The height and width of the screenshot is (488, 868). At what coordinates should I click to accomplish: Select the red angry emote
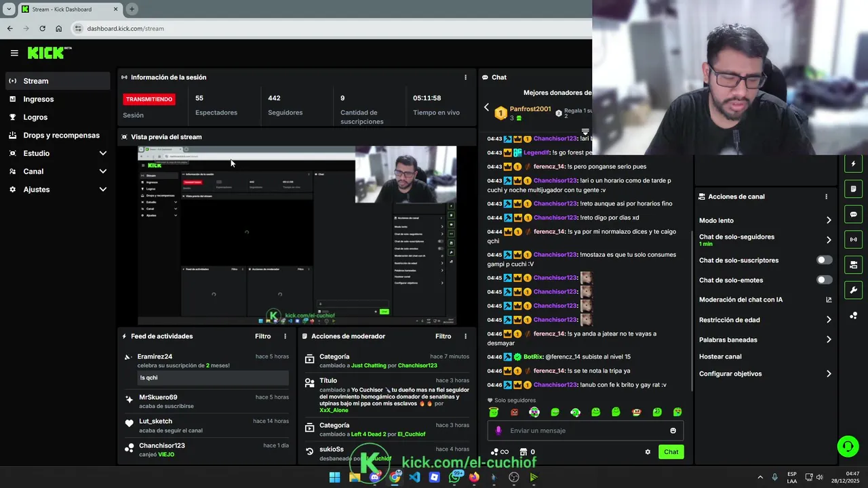[x=514, y=412]
